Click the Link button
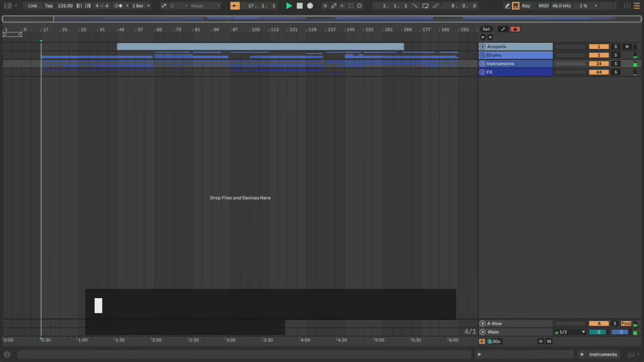 33,6
